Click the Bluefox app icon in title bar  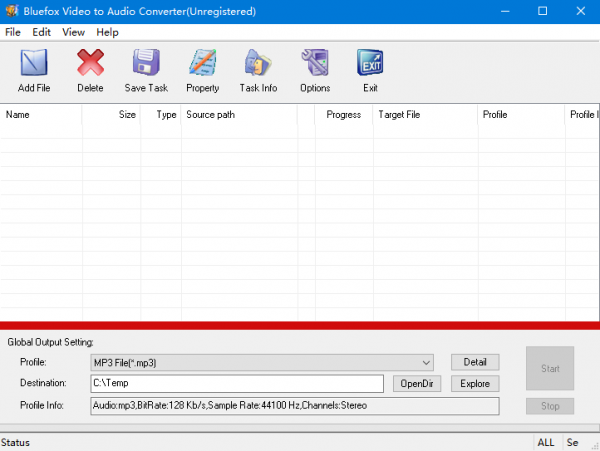click(x=11, y=11)
